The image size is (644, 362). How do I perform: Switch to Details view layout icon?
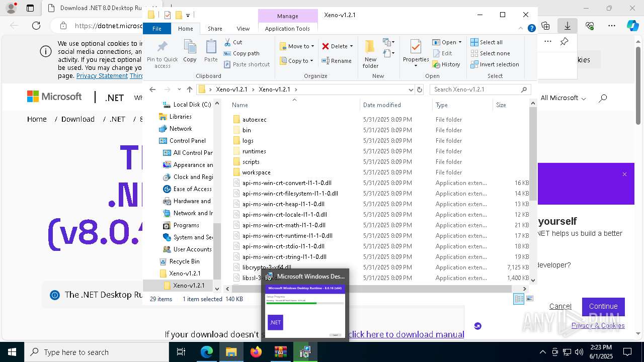coord(519,299)
